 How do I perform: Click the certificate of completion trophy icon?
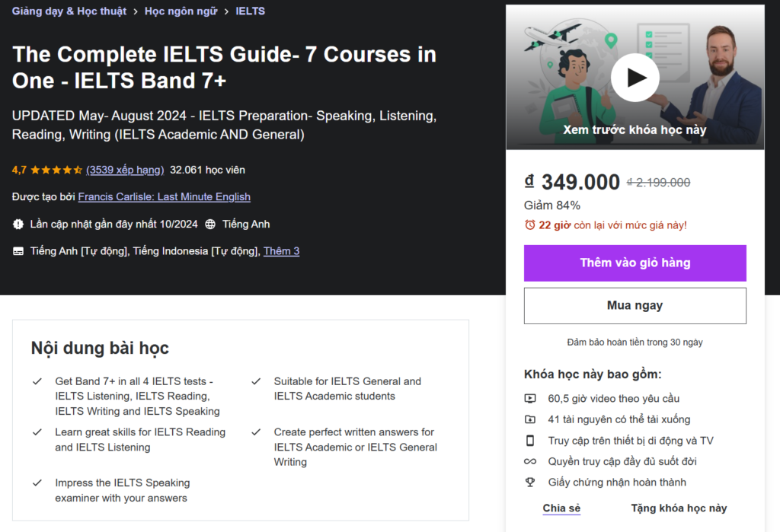(531, 482)
